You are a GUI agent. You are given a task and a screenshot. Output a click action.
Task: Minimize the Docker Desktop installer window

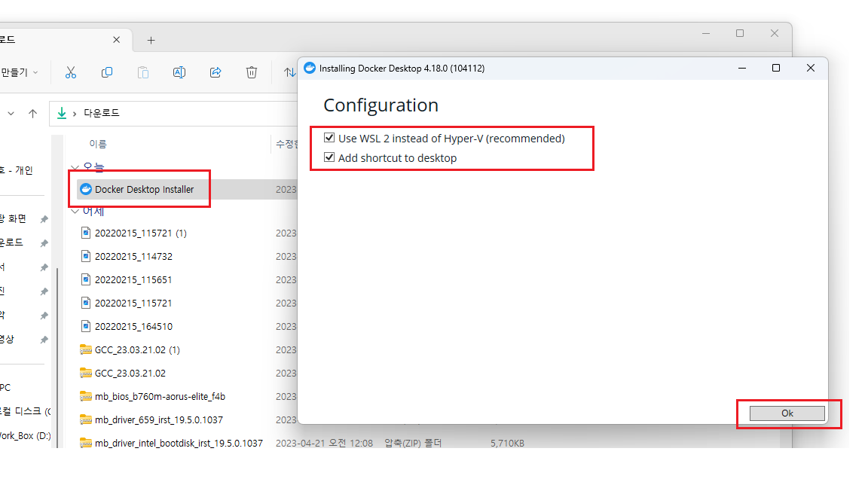741,68
